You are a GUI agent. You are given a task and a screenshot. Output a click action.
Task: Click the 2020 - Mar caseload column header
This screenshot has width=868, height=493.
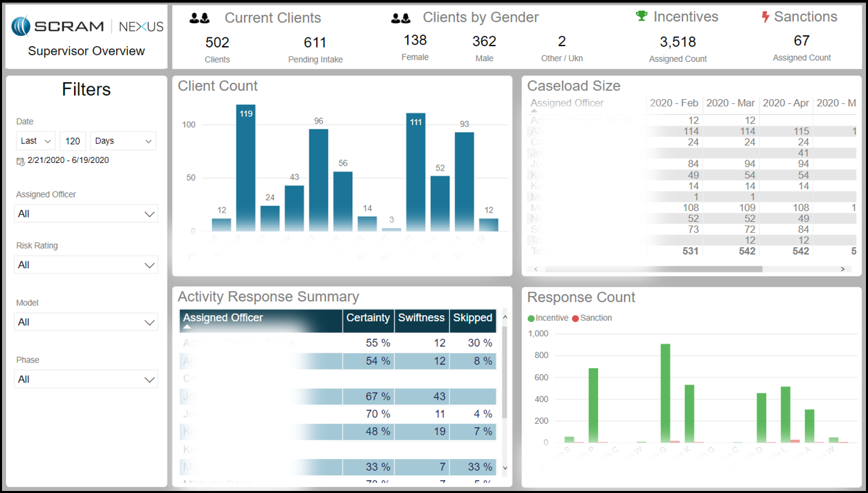(730, 103)
